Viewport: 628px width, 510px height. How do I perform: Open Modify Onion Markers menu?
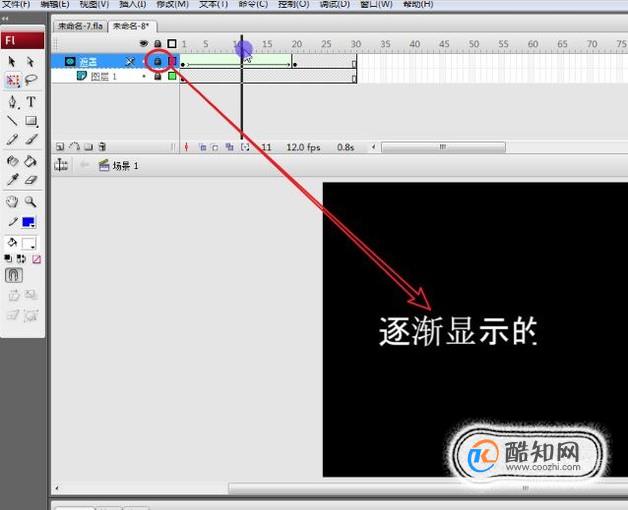(x=245, y=147)
